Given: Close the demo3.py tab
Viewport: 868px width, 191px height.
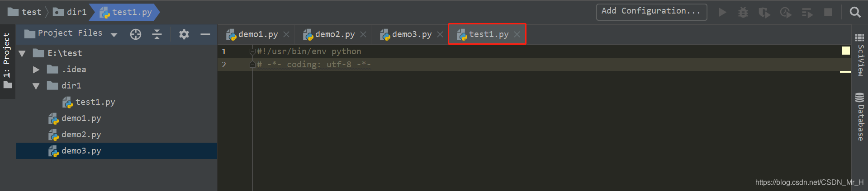Looking at the screenshot, I should [x=440, y=34].
